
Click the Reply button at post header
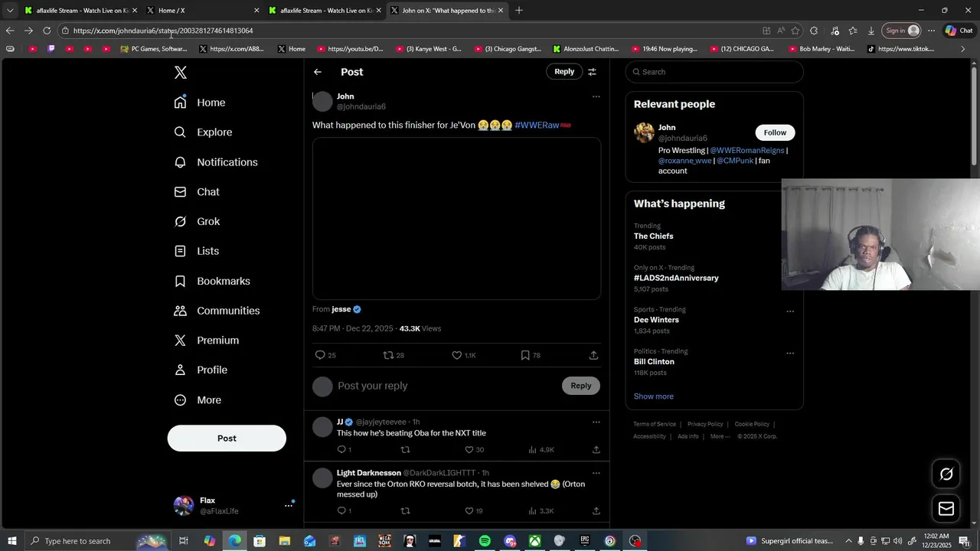(564, 72)
